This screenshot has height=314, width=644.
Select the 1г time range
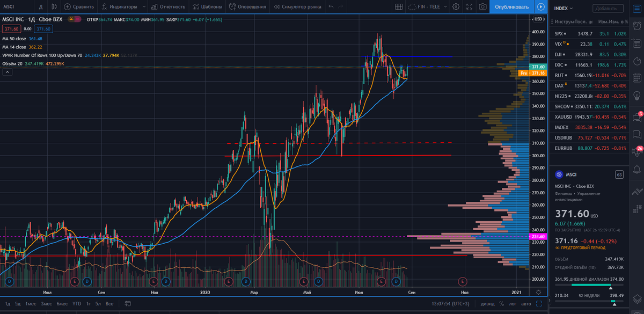(88, 304)
